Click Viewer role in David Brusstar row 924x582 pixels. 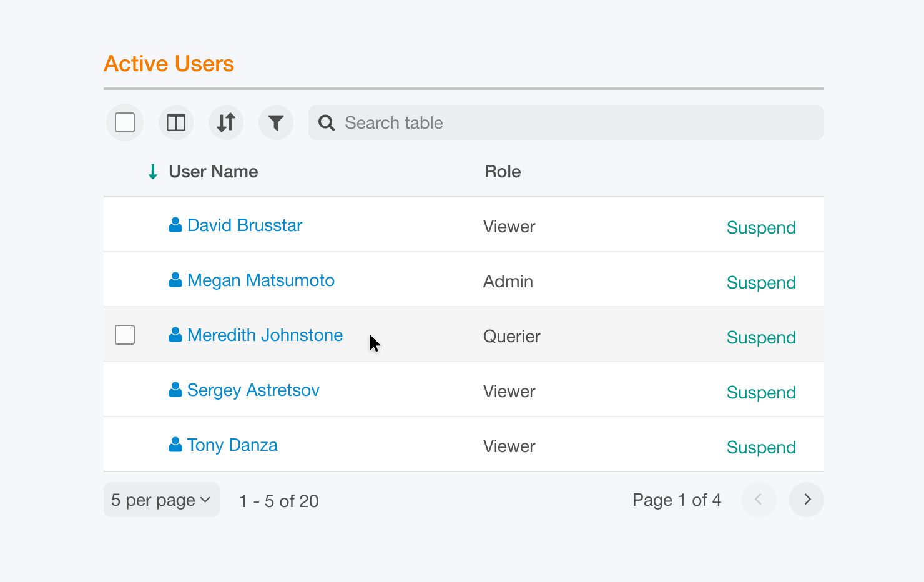click(x=509, y=226)
